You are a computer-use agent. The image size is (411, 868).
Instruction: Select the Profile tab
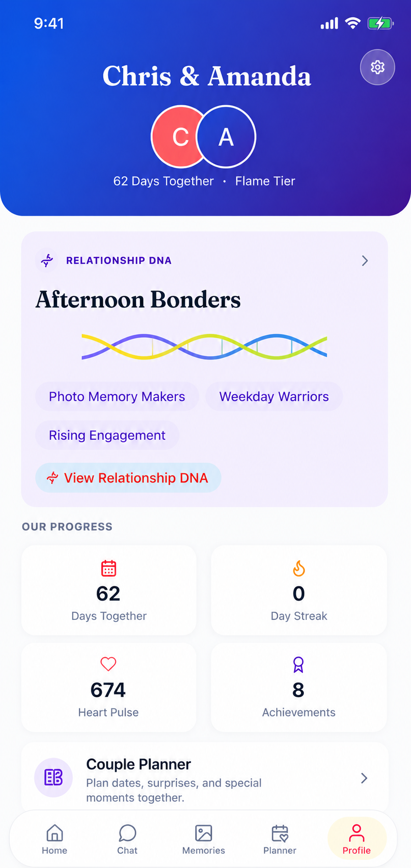[356, 839]
